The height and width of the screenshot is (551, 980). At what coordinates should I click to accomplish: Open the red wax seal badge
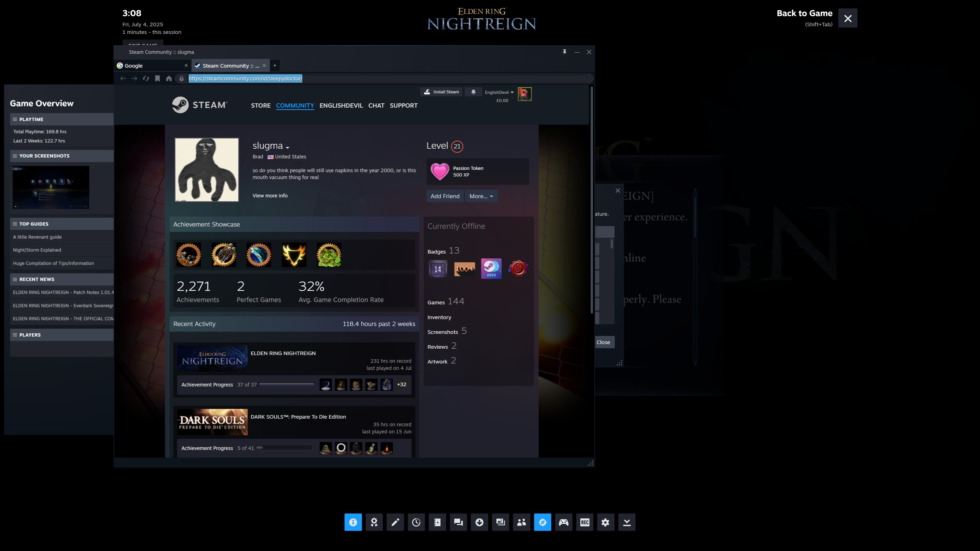(x=518, y=269)
